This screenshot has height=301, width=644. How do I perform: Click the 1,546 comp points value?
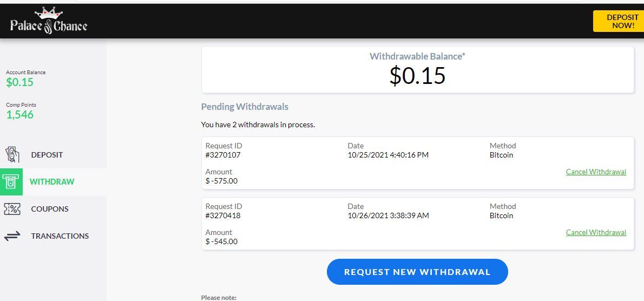point(20,115)
